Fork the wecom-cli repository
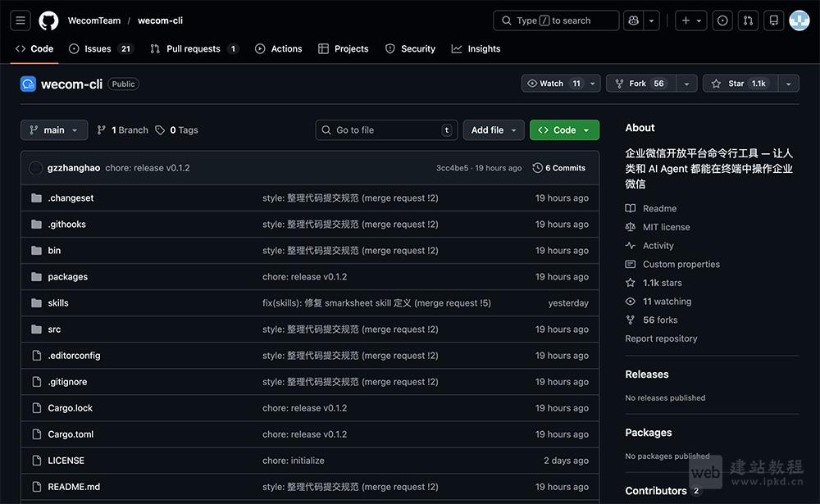Image resolution: width=820 pixels, height=504 pixels. click(x=636, y=83)
